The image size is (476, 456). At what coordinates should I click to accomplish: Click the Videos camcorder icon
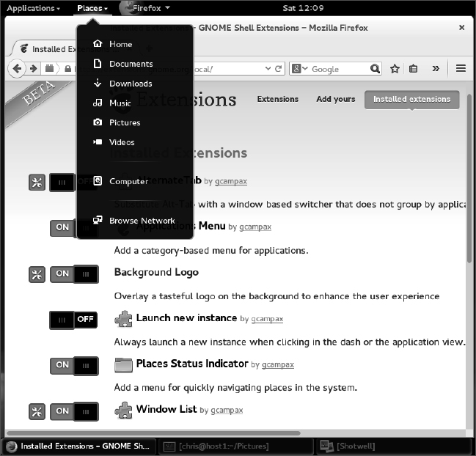coord(98,141)
